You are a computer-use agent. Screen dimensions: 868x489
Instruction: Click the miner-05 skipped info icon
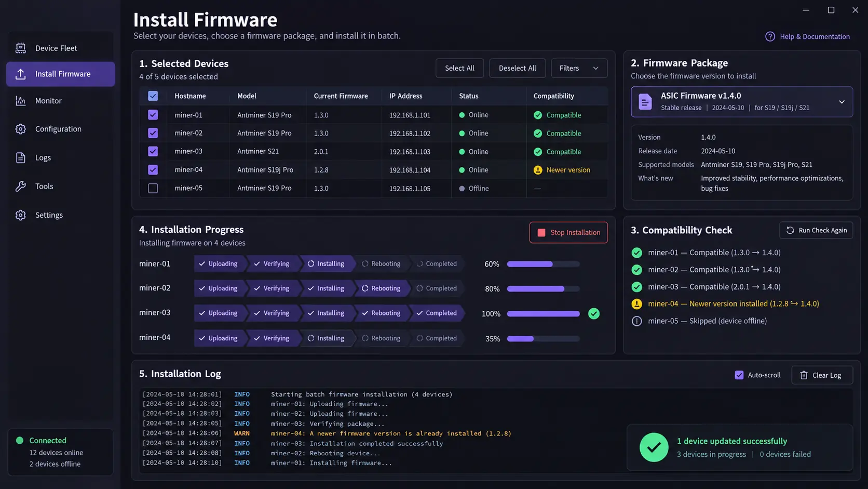pyautogui.click(x=636, y=321)
